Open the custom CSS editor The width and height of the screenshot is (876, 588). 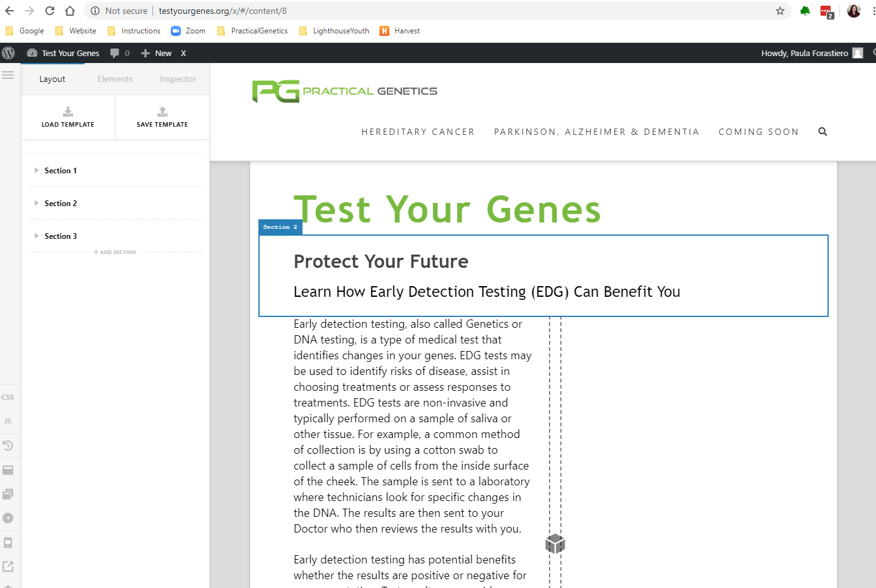point(8,397)
